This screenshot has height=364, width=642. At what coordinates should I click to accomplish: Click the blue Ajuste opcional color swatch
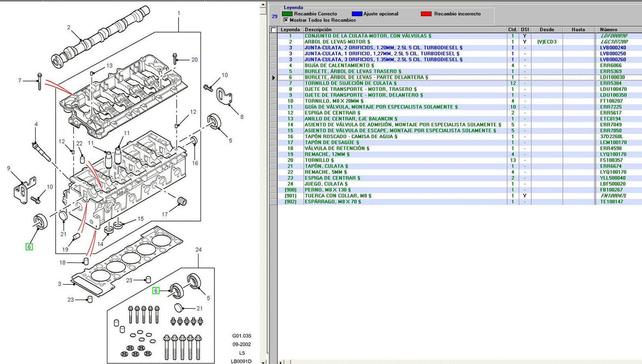[357, 14]
